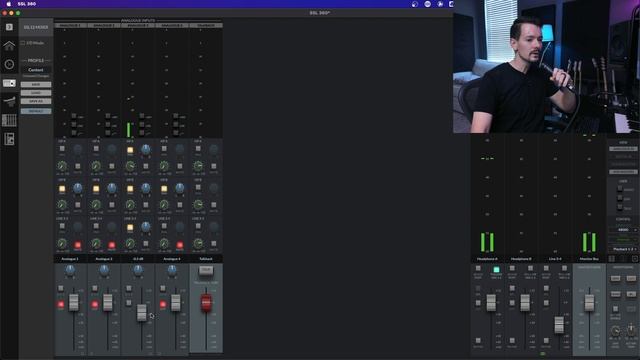Click the blue pan knob on Analogue 1
This screenshot has height=360, width=640.
pyautogui.click(x=70, y=269)
